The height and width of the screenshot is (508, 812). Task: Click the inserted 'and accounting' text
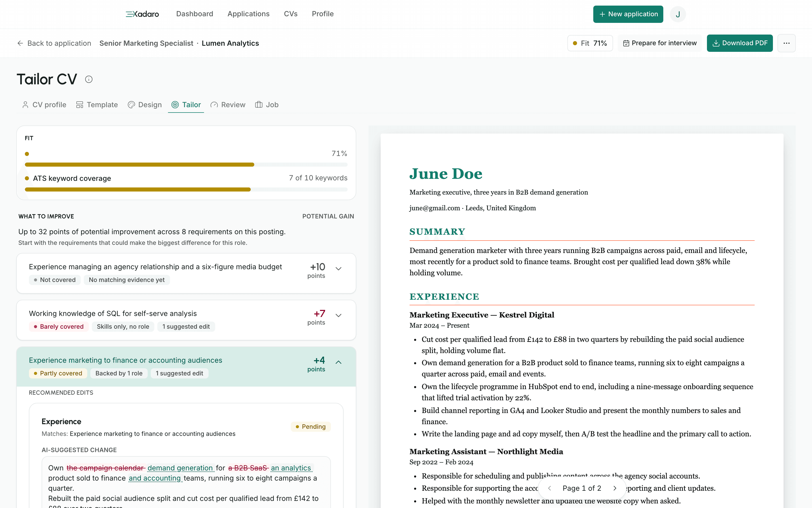(x=155, y=478)
